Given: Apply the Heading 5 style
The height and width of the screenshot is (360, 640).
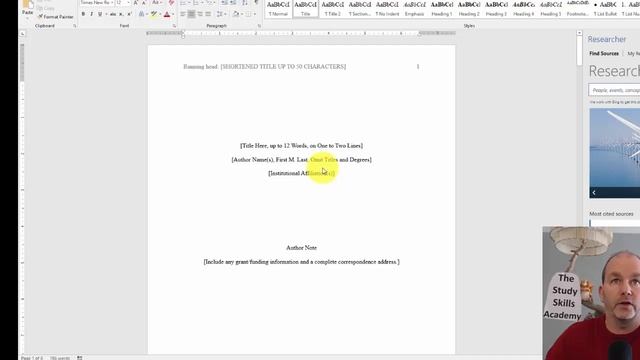Looking at the screenshot, I should (x=551, y=9).
